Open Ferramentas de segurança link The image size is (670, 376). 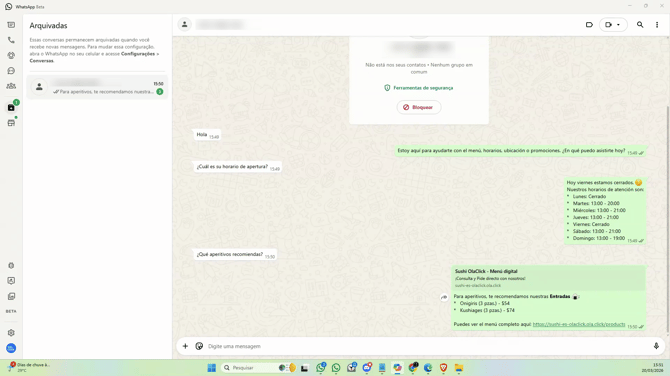tap(419, 88)
